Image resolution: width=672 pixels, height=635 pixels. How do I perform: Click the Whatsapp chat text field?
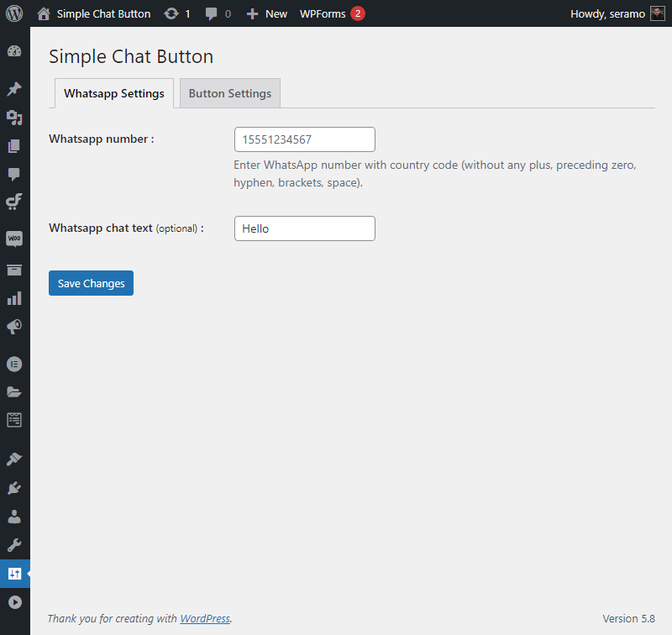pyautogui.click(x=305, y=228)
